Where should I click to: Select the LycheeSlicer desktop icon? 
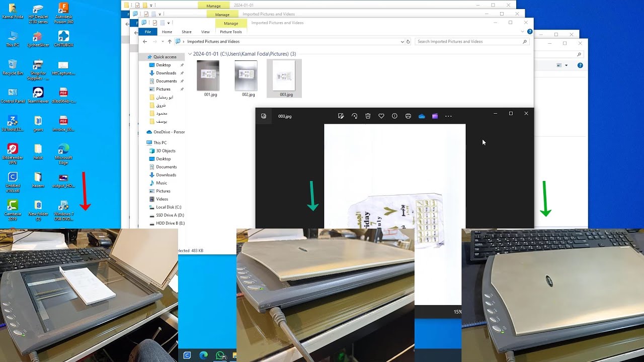click(38, 39)
